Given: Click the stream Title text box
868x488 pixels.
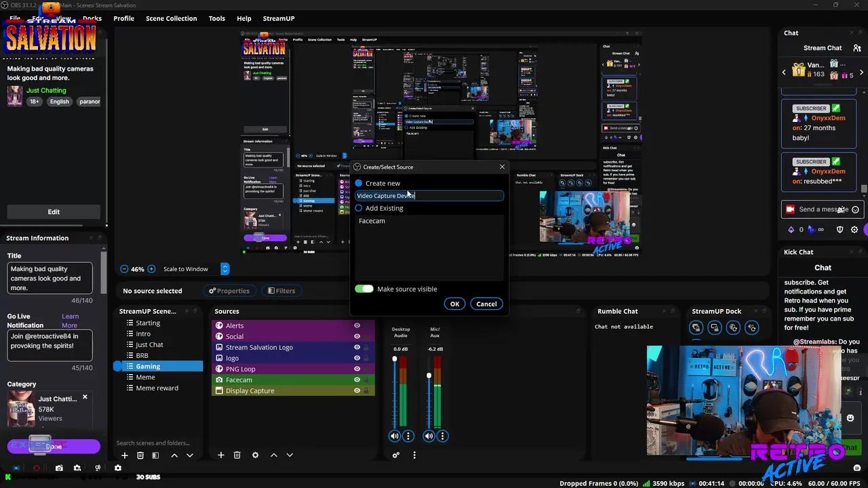Looking at the screenshot, I should point(50,278).
